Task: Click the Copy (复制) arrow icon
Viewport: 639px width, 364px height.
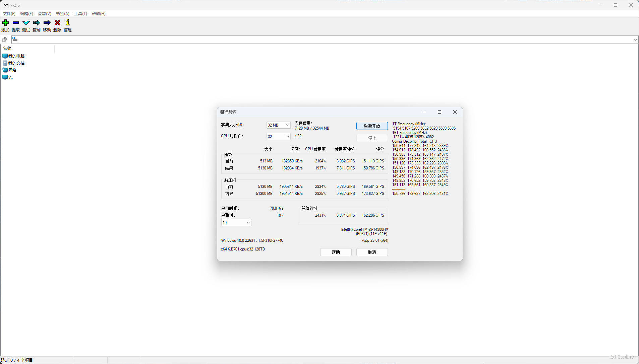Action: (37, 23)
